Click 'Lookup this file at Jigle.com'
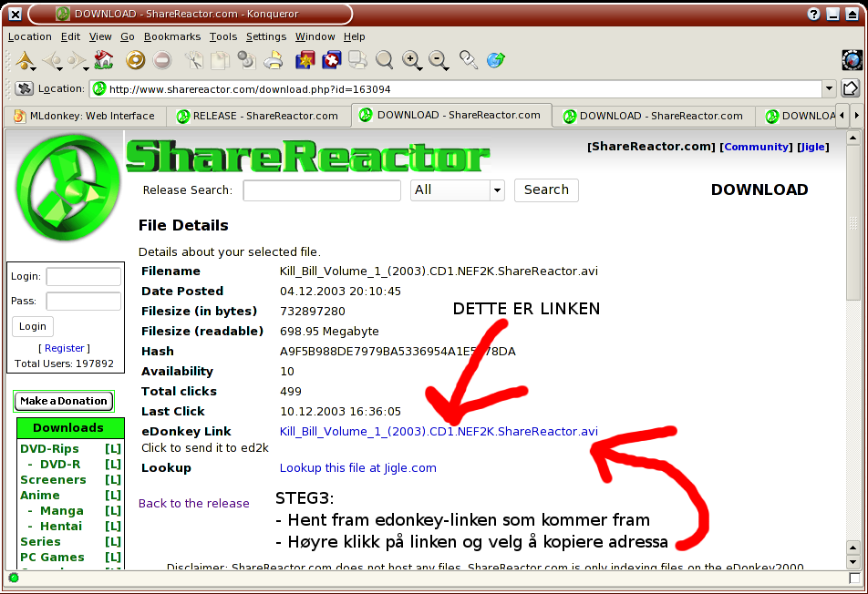The height and width of the screenshot is (594, 868). pos(357,468)
